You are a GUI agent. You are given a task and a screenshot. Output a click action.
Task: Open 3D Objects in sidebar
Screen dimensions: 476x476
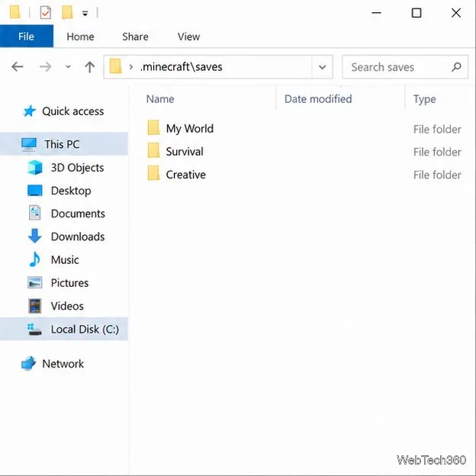(77, 168)
